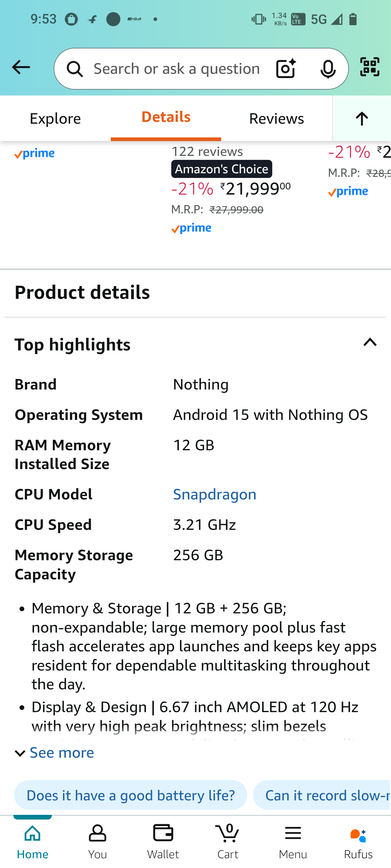Switch to the Explore tab

(55, 118)
